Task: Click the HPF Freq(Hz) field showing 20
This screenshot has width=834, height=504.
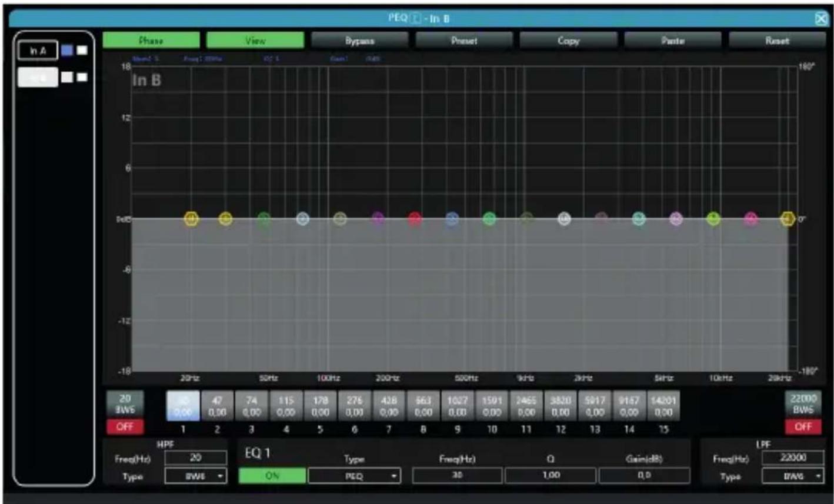Action: click(x=195, y=458)
